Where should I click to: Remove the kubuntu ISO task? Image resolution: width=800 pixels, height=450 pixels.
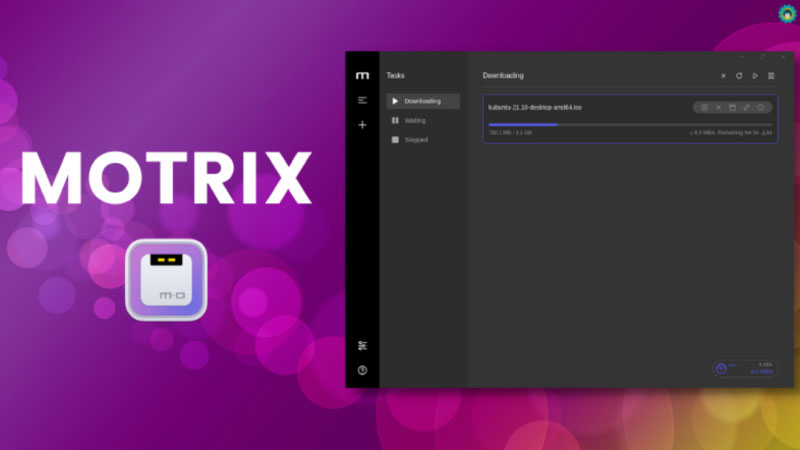pos(718,107)
